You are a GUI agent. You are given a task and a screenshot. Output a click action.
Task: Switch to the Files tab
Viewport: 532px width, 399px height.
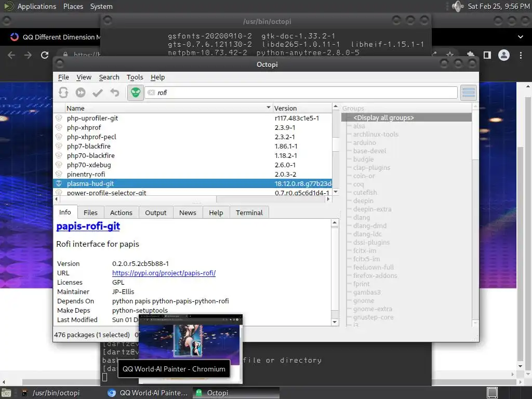[90, 212]
